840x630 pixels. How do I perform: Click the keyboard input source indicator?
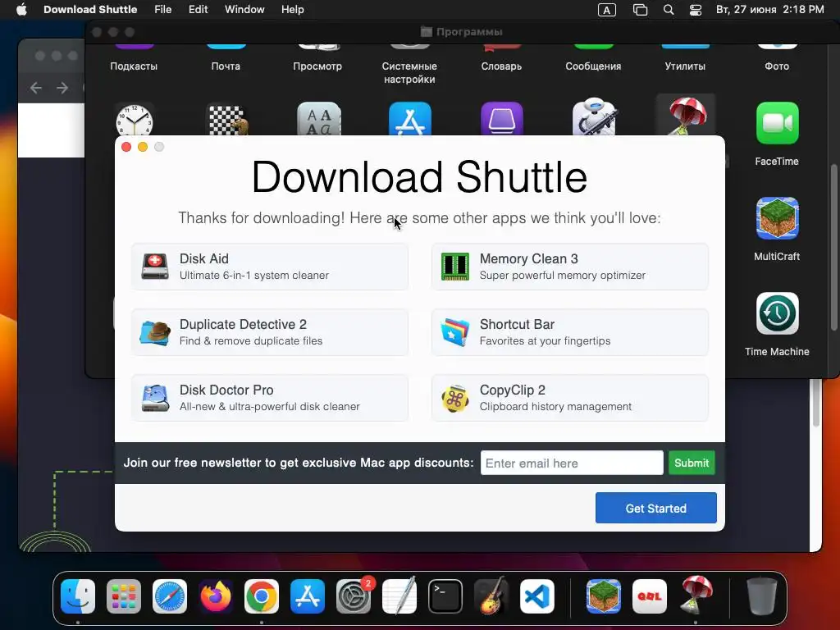[x=606, y=10]
